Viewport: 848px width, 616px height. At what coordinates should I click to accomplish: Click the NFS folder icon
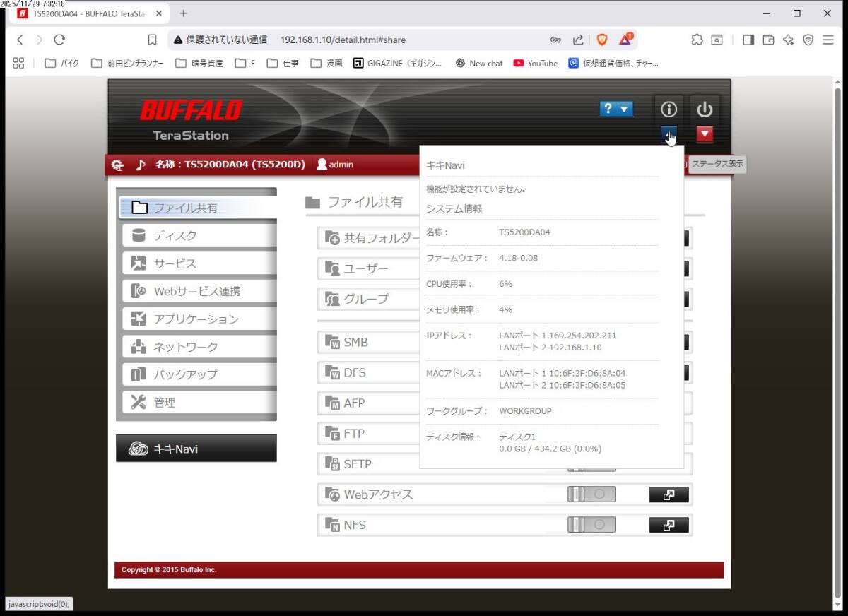[x=332, y=525]
